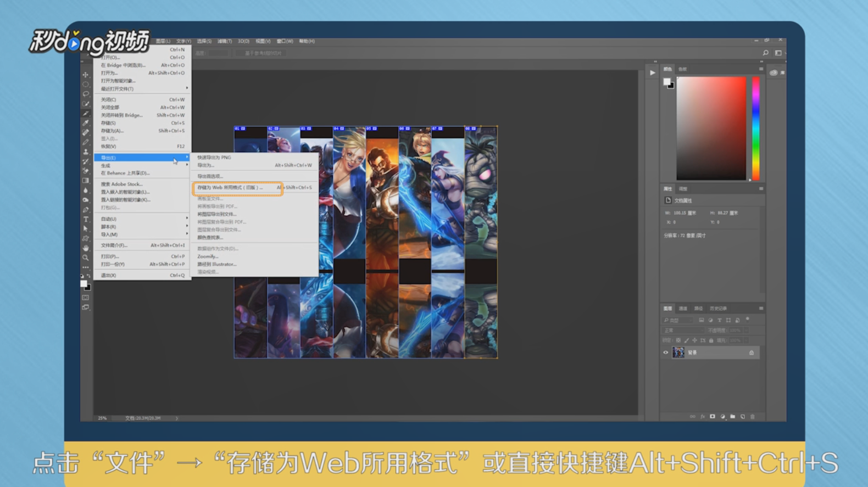Viewport: 868px width, 487px height.
Task: Select the Eraser tool
Action: point(86,171)
